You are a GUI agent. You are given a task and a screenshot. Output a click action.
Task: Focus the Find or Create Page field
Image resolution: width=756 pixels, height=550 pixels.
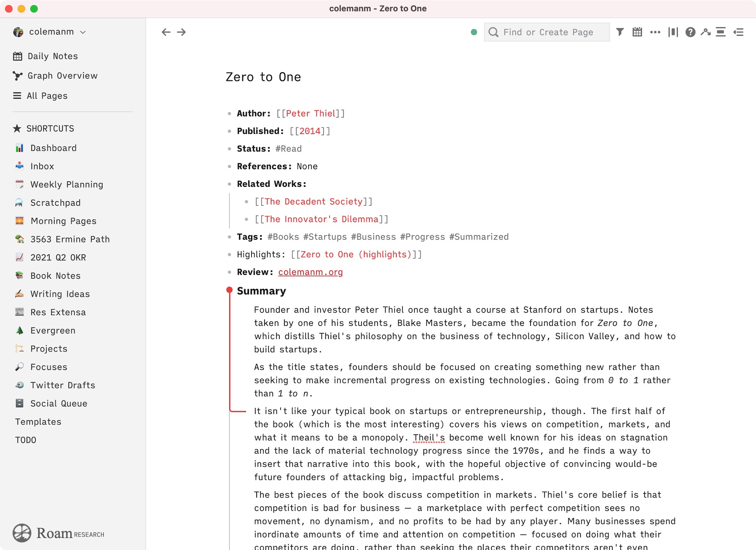(547, 32)
